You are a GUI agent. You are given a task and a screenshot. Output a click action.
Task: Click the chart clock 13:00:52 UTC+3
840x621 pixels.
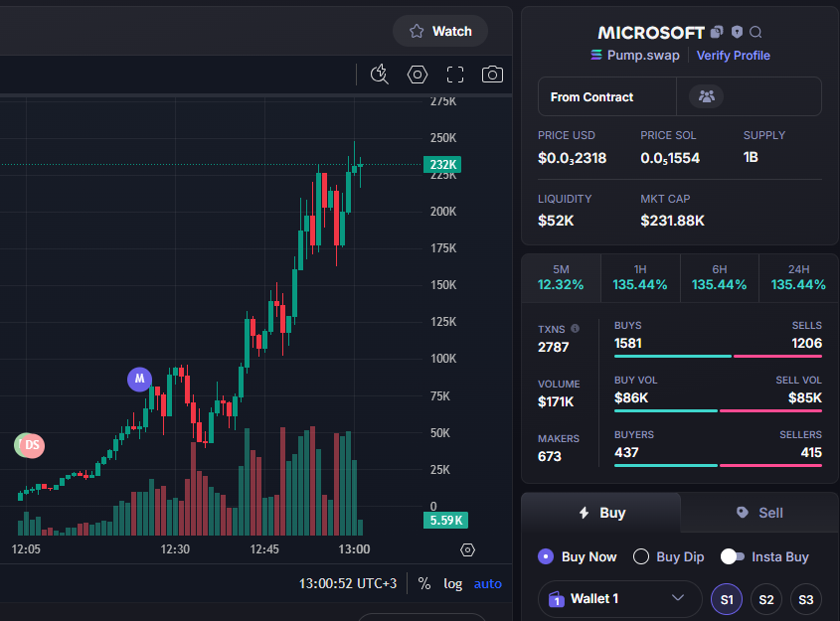pyautogui.click(x=348, y=583)
